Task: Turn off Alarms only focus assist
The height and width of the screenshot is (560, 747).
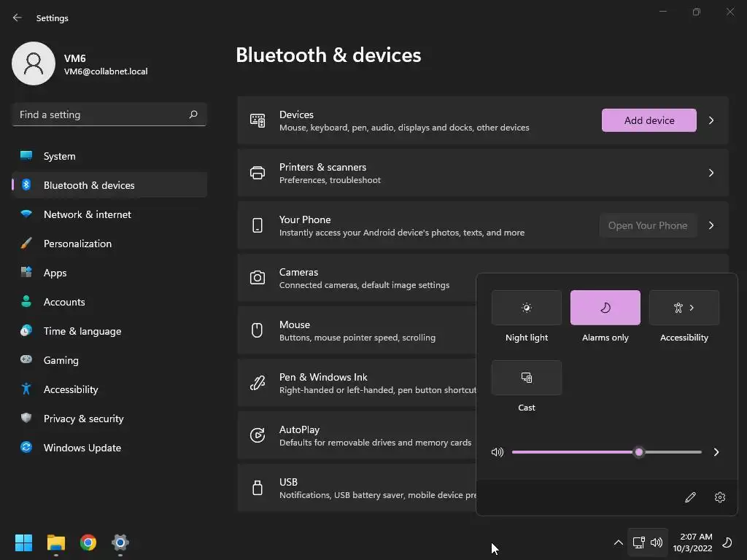Action: tap(605, 308)
